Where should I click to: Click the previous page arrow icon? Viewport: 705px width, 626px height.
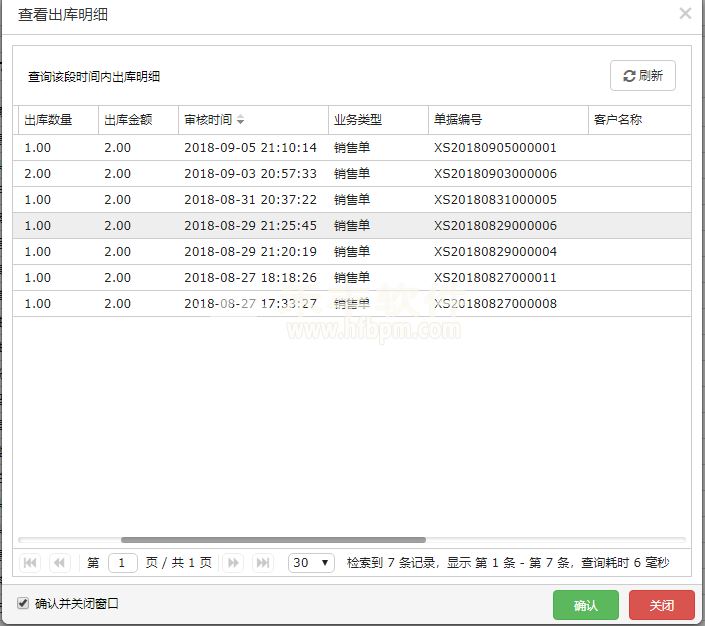click(x=60, y=563)
